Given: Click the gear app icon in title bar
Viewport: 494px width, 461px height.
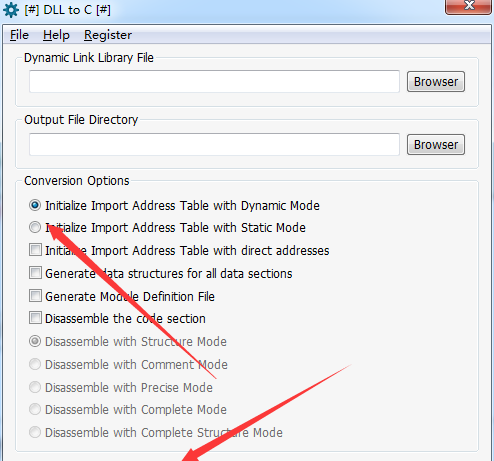Looking at the screenshot, I should pyautogui.click(x=11, y=10).
